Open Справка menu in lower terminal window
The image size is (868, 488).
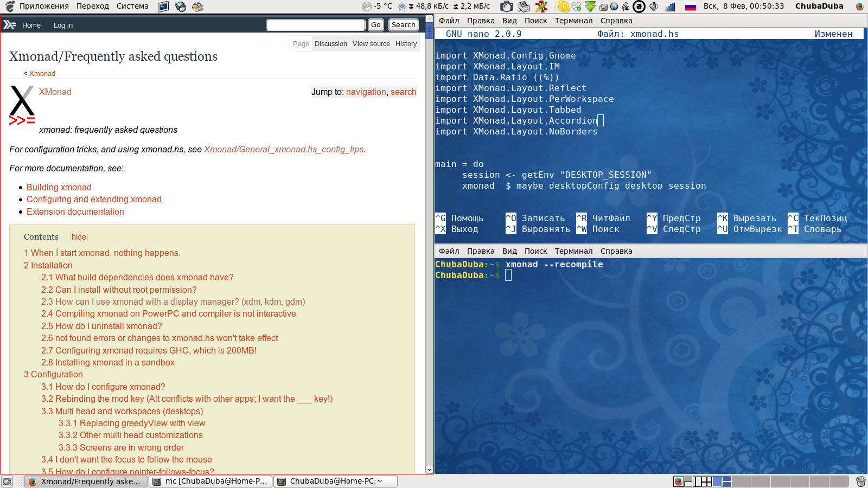coord(616,251)
